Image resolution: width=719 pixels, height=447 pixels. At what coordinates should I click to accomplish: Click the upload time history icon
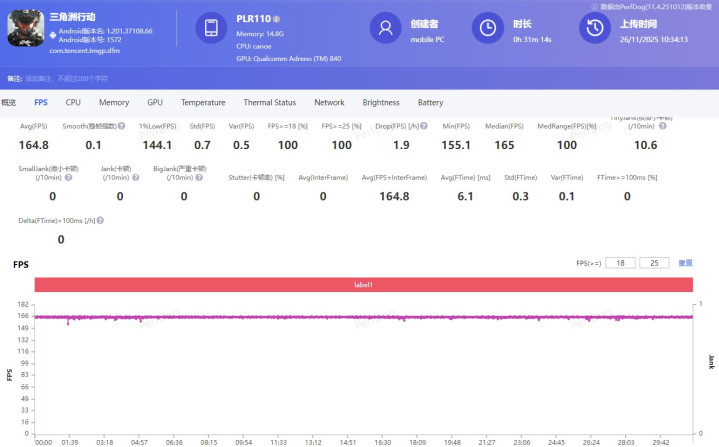(593, 29)
